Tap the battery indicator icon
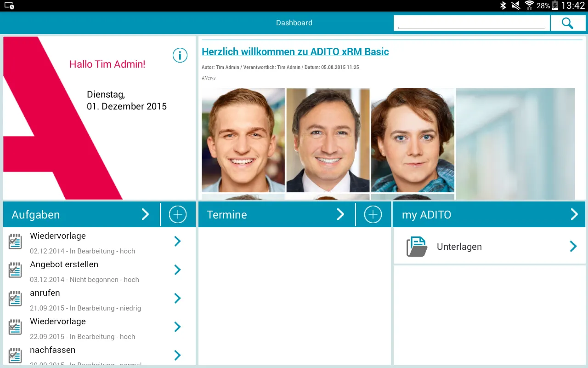 click(x=555, y=6)
